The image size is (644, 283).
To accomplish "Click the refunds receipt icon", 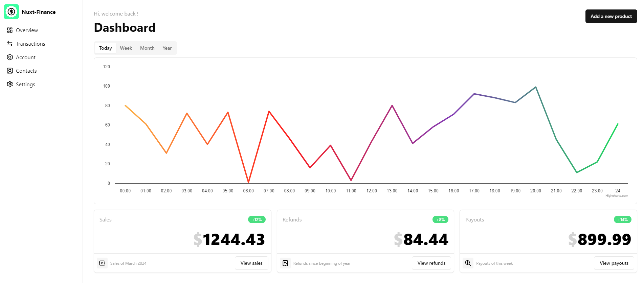I will click(x=285, y=263).
